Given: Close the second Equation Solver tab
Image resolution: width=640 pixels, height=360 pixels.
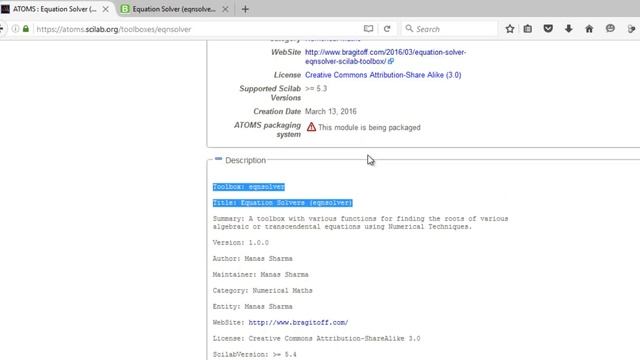Looking at the screenshot, I should tap(225, 9).
